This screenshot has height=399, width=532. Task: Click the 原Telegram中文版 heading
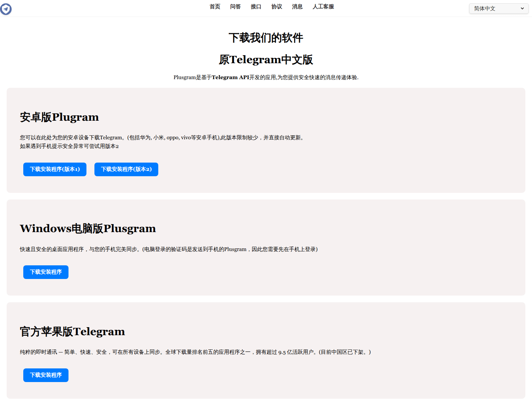266,60
